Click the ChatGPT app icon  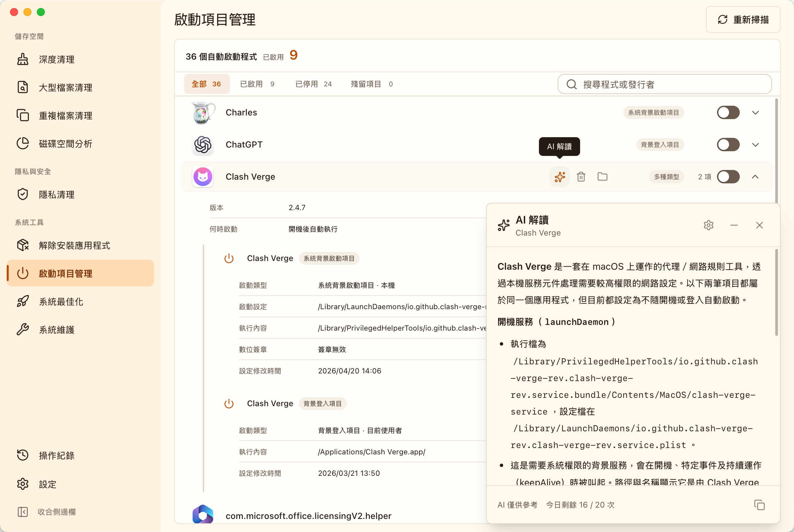pos(203,145)
